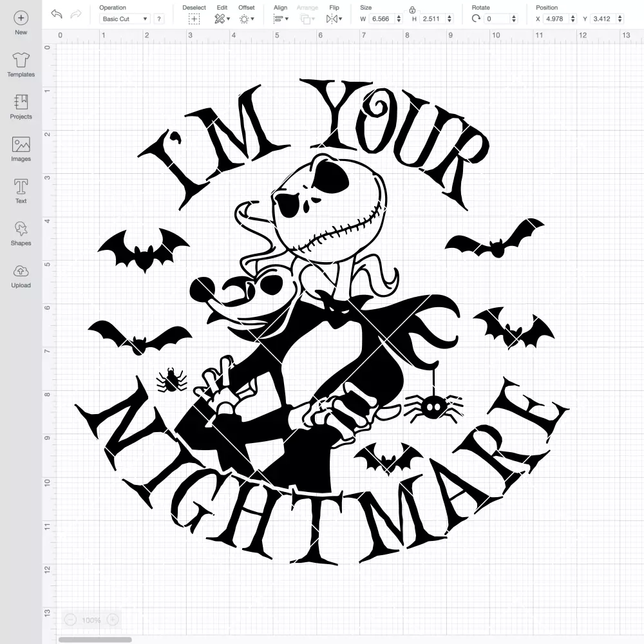The width and height of the screenshot is (644, 644).
Task: Click the Rotate icon
Action: 477,19
